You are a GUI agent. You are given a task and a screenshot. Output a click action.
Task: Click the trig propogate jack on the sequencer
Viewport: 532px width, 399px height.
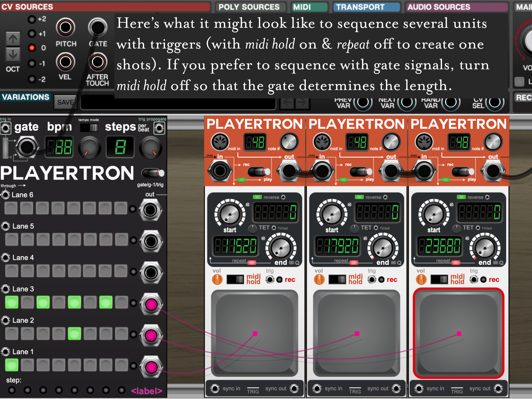(x=159, y=128)
